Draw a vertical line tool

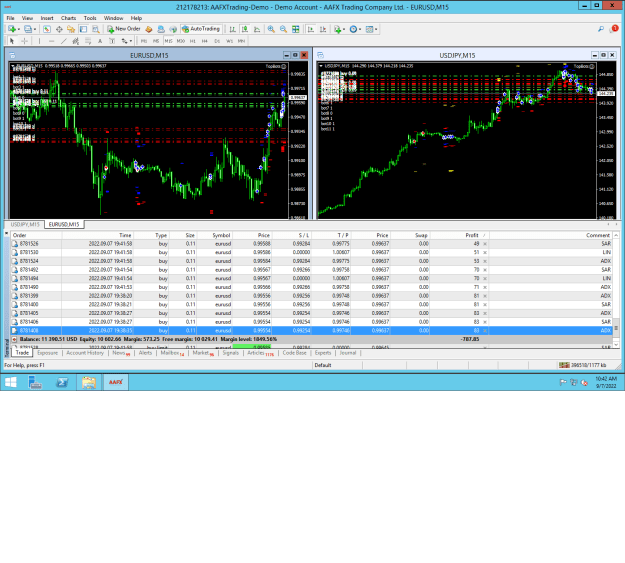pyautogui.click(x=39, y=41)
